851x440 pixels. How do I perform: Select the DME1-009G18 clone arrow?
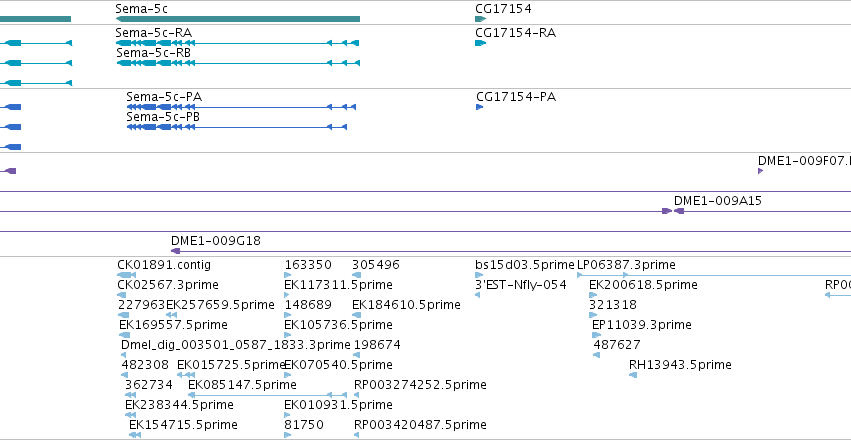point(175,251)
